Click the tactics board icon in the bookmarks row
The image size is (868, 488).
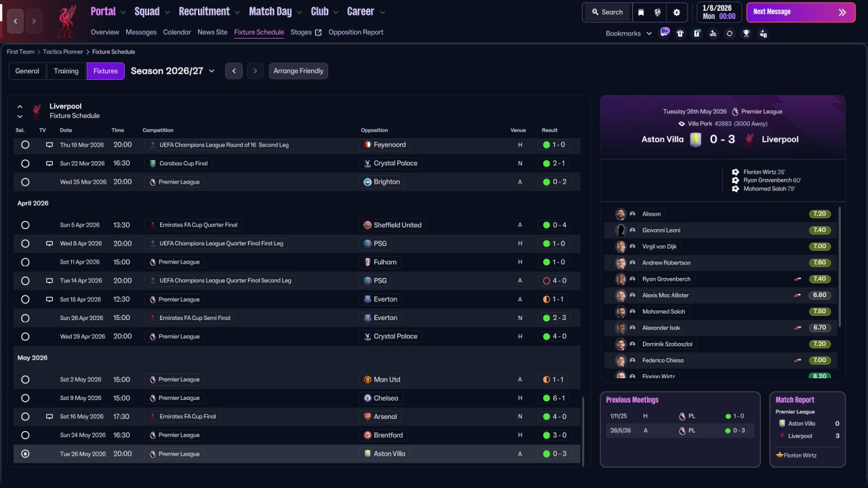[696, 33]
